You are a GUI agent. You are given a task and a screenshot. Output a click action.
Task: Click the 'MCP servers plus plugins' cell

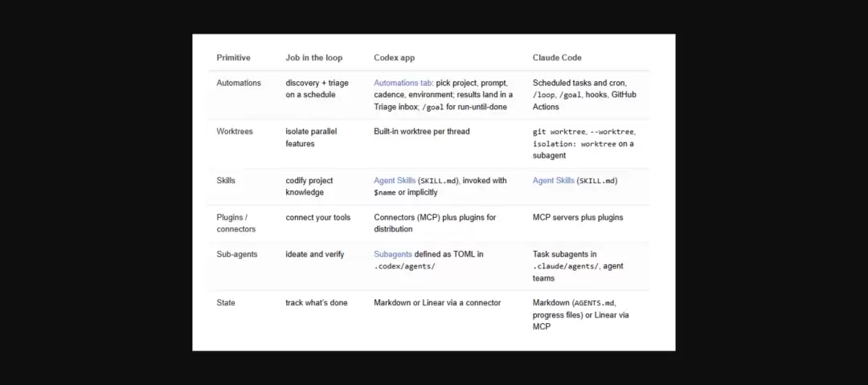point(578,218)
